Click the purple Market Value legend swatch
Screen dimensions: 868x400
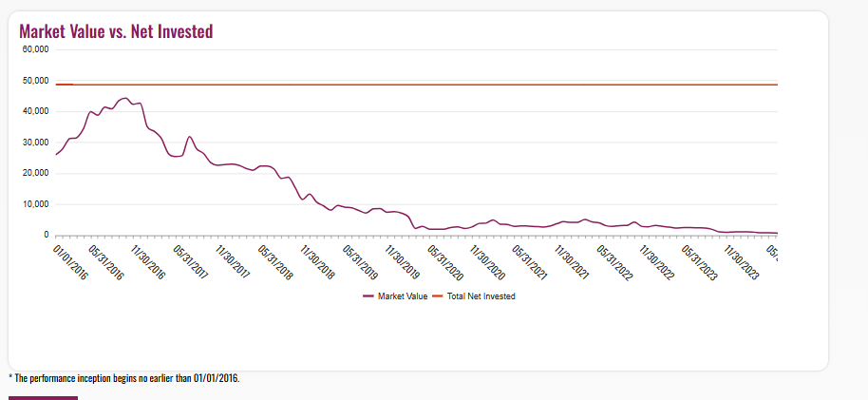368,296
